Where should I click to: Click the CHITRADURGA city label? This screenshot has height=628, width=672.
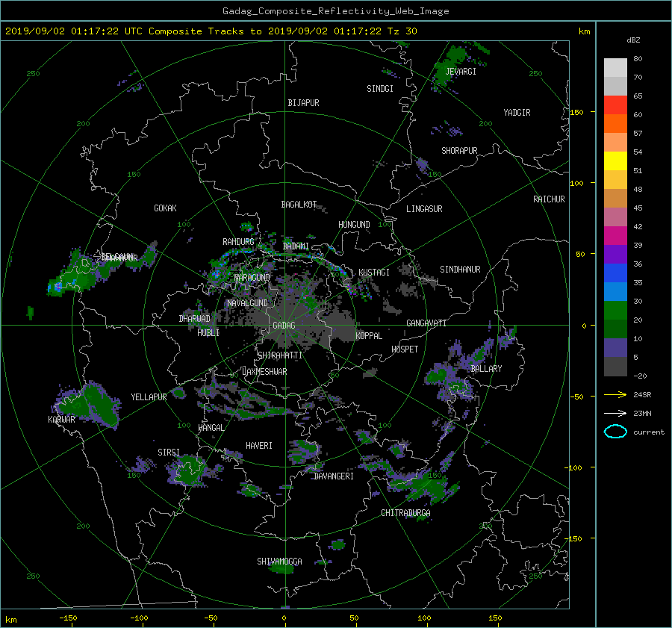pos(406,513)
